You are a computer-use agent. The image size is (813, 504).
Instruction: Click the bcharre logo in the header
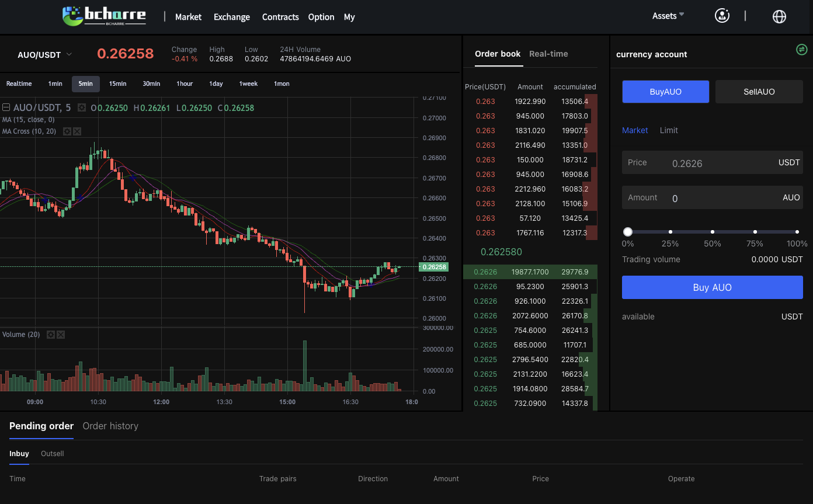click(x=104, y=16)
